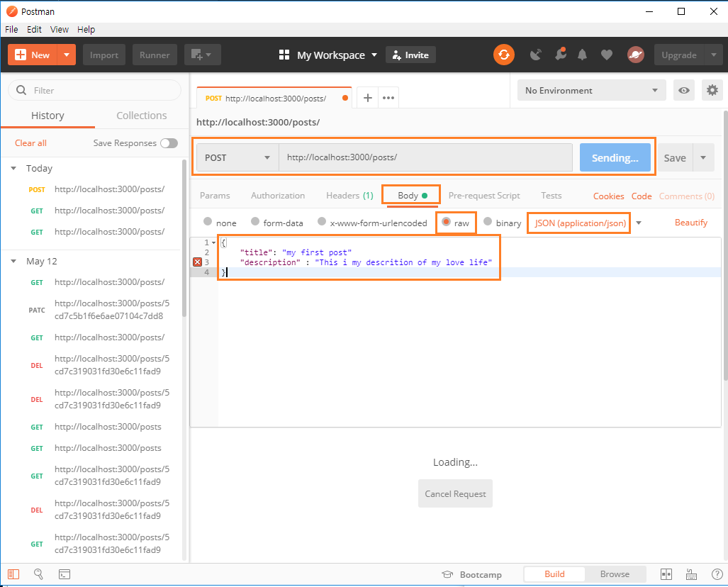Open the user avatar menu

[x=636, y=55]
